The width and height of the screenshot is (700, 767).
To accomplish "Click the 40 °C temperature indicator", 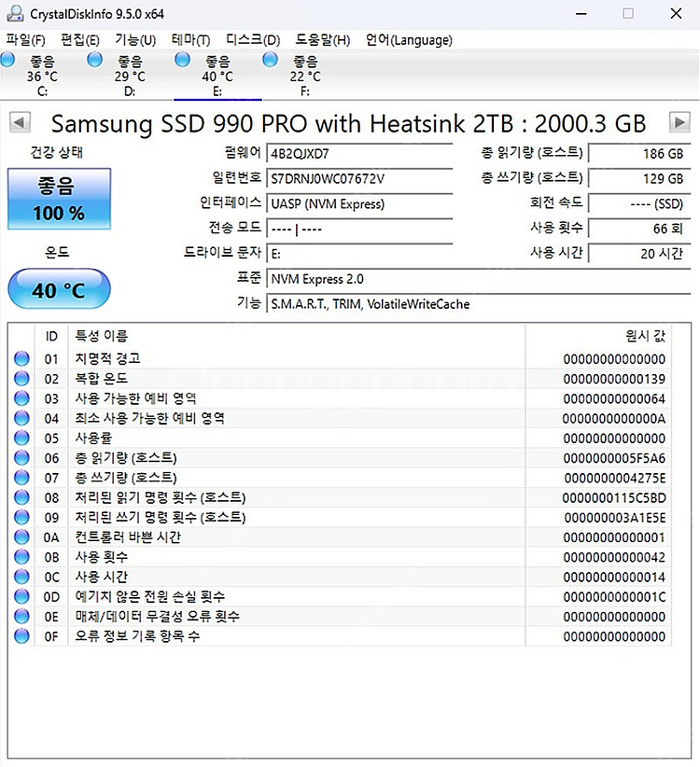I will tap(59, 289).
